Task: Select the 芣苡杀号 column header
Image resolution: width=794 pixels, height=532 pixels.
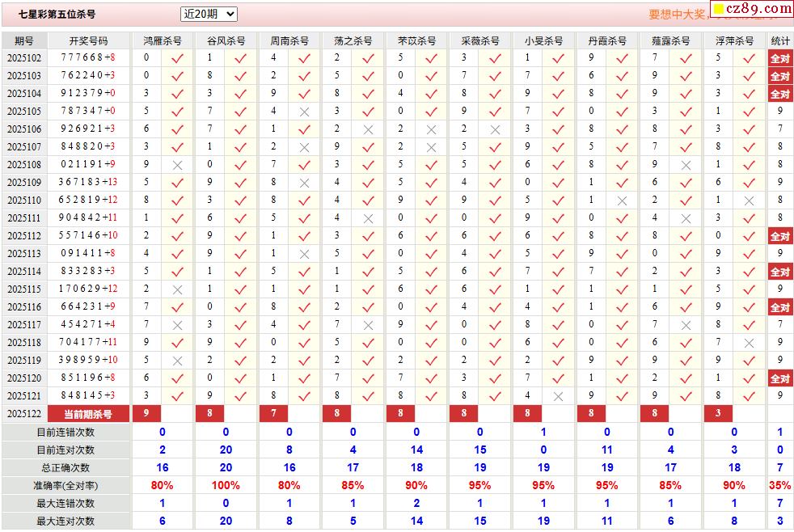Action: [x=416, y=41]
